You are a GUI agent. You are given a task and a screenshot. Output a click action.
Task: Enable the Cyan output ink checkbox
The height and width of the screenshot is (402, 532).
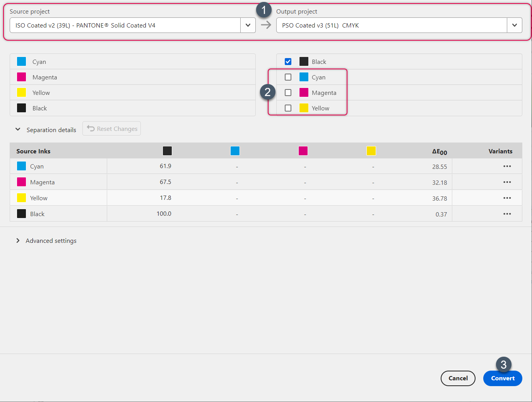[x=288, y=77]
